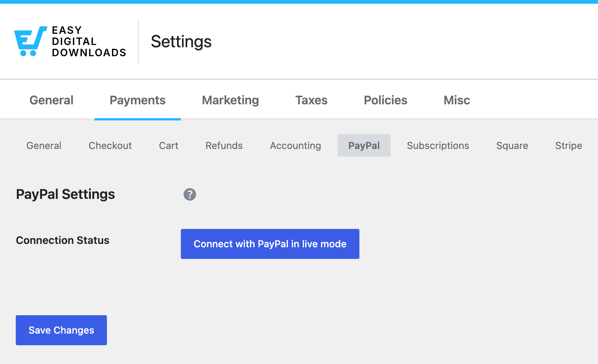The image size is (598, 364).
Task: Click the Connection Status label
Action: point(63,240)
